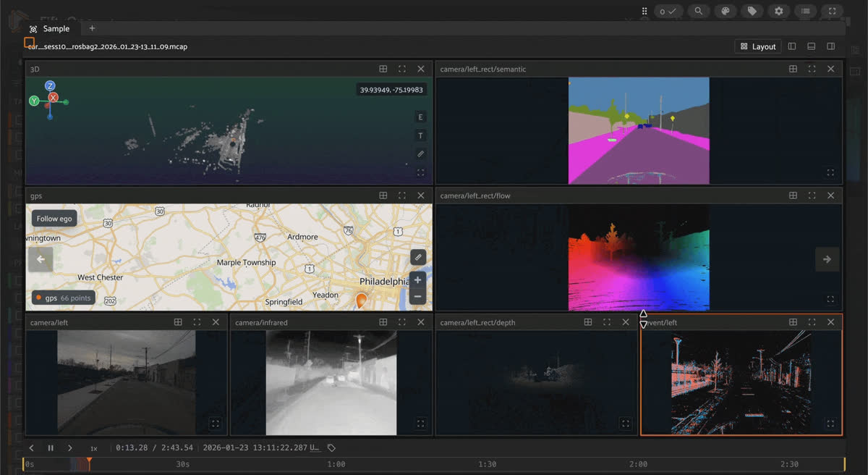The width and height of the screenshot is (868, 475).
Task: Enter fullscreen from the top toolbar
Action: [x=833, y=11]
